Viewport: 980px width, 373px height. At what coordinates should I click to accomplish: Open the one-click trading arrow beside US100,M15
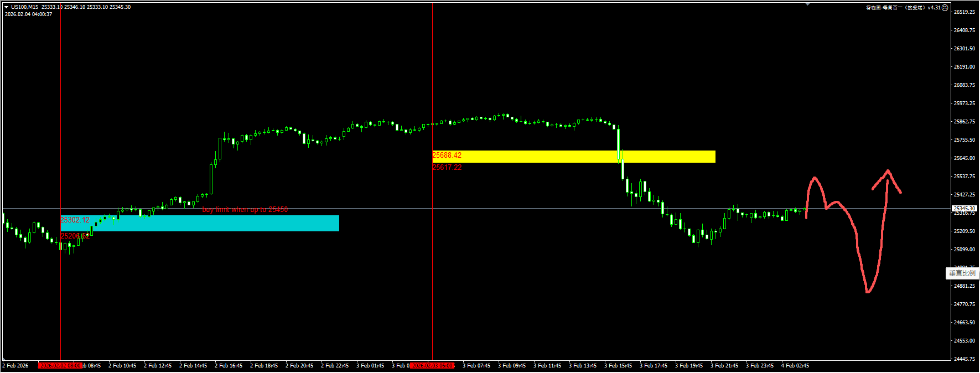click(x=6, y=7)
